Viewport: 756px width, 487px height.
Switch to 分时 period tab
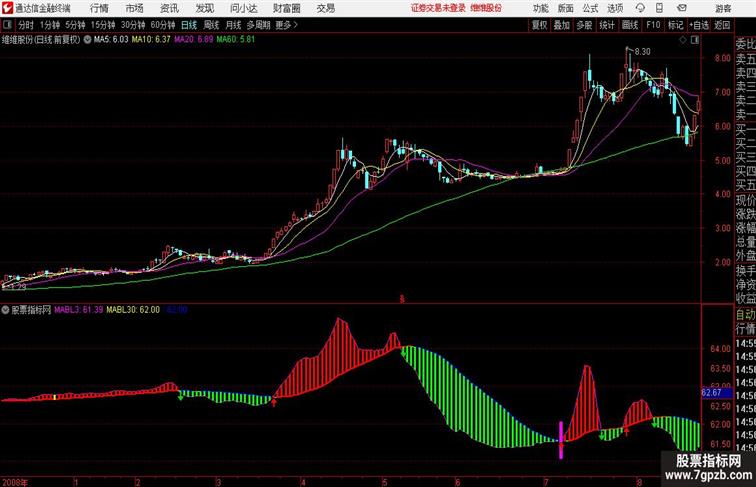pyautogui.click(x=26, y=25)
